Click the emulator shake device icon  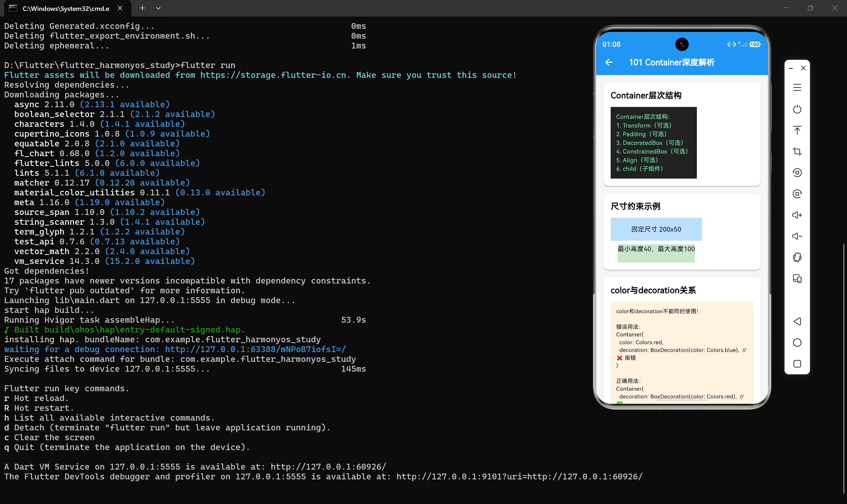click(797, 258)
